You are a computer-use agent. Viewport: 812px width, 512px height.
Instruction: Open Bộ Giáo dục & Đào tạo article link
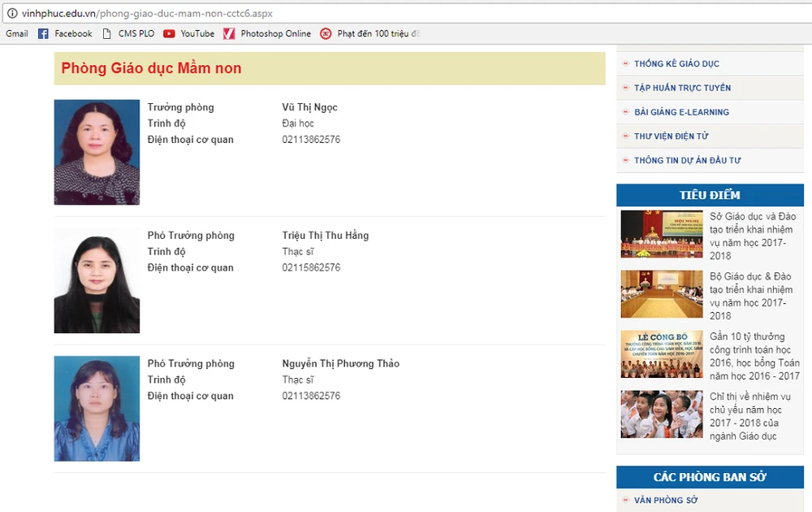[751, 296]
